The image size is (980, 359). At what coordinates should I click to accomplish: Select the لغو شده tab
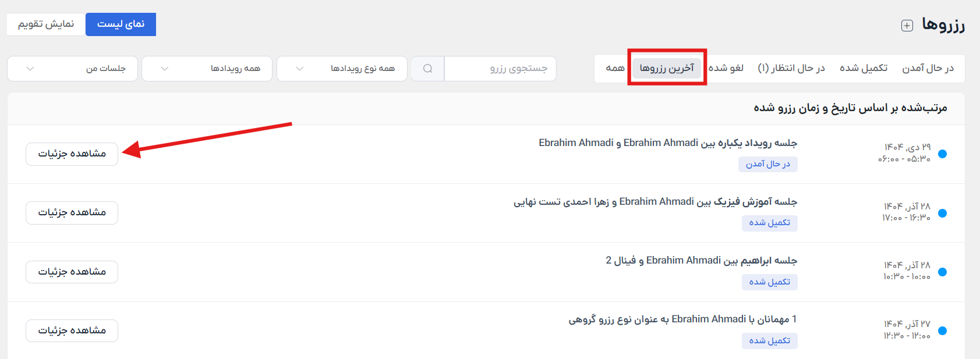pyautogui.click(x=726, y=68)
